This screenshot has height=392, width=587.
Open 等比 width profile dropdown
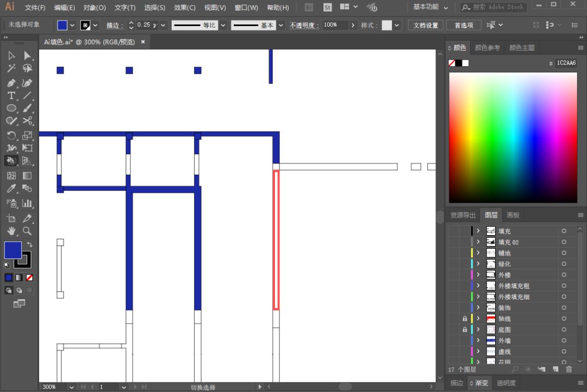(223, 26)
